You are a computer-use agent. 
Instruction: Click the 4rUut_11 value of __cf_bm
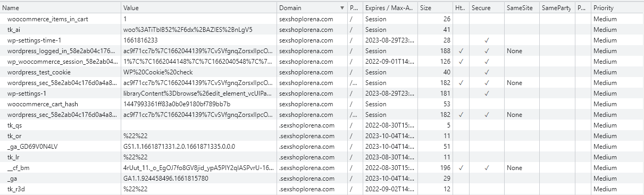(199, 168)
